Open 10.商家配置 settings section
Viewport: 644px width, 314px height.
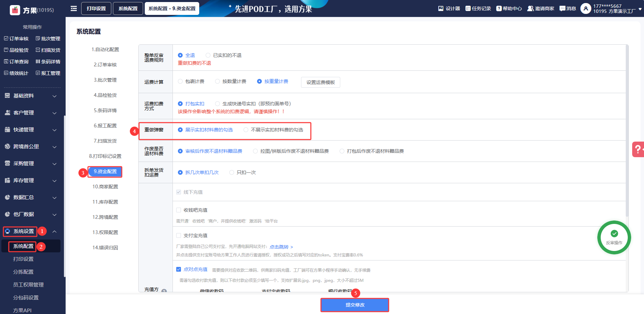point(105,187)
